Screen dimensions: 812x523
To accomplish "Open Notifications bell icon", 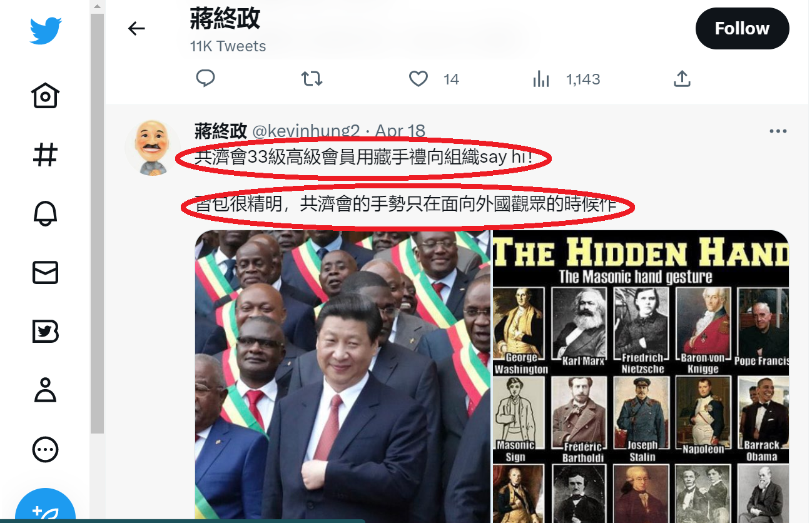I will [45, 213].
